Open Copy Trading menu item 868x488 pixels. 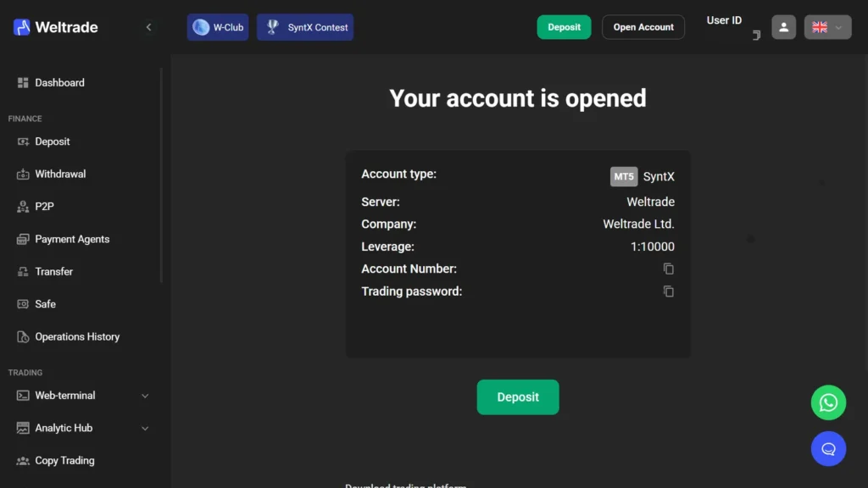tap(64, 461)
